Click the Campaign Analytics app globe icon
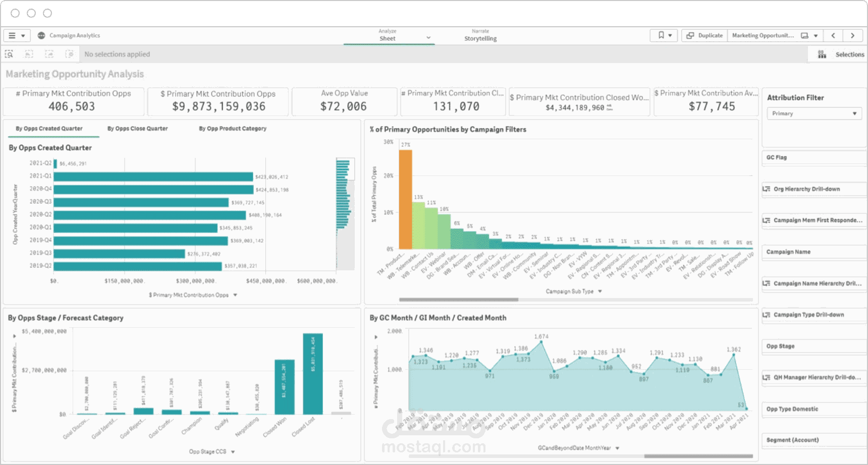This screenshot has height=465, width=868. tap(41, 36)
